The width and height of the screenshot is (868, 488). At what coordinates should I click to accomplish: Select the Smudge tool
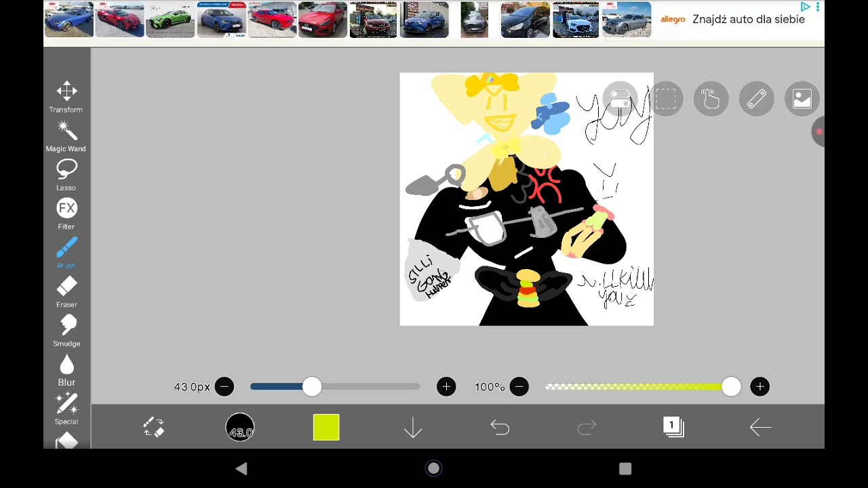pos(66,331)
